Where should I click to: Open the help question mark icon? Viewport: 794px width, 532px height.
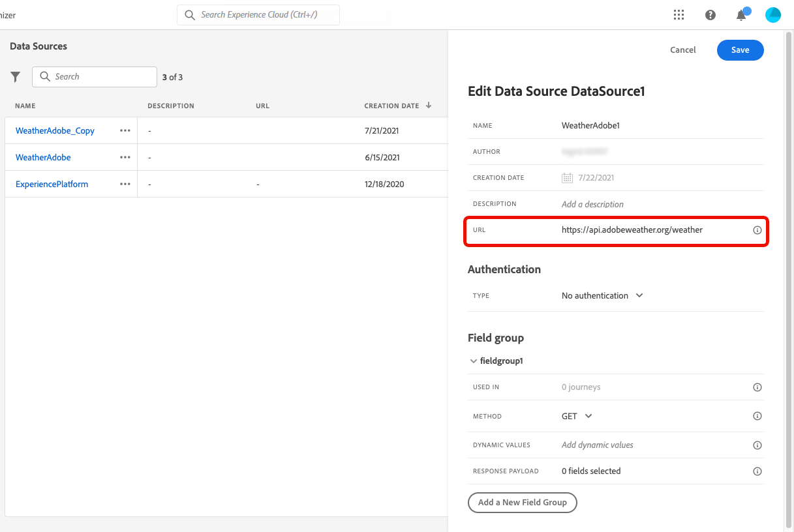(710, 15)
